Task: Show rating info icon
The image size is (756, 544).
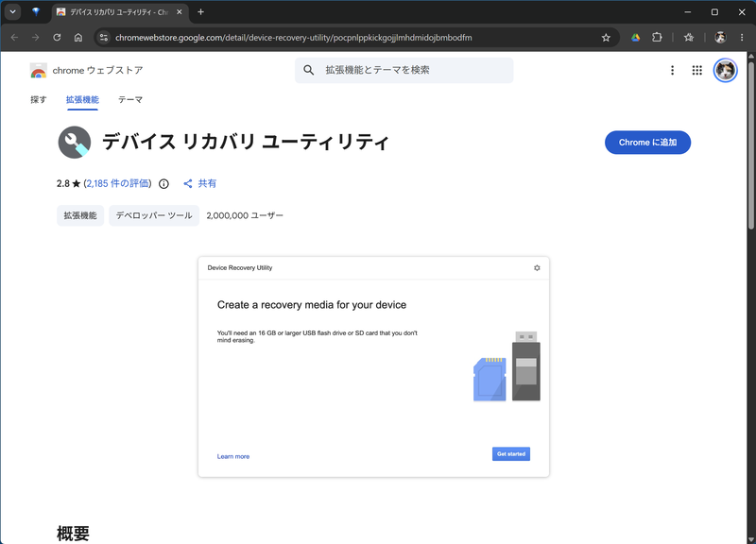Action: 163,183
